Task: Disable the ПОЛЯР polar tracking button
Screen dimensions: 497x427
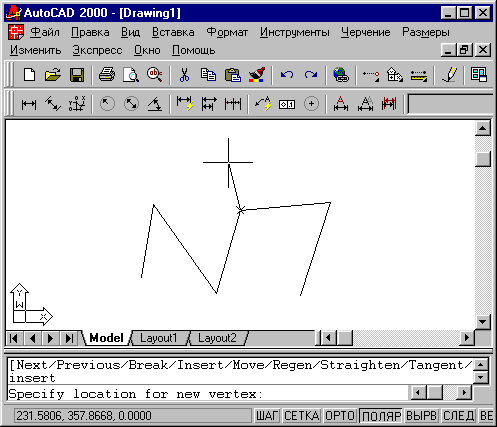Action: pyautogui.click(x=381, y=416)
